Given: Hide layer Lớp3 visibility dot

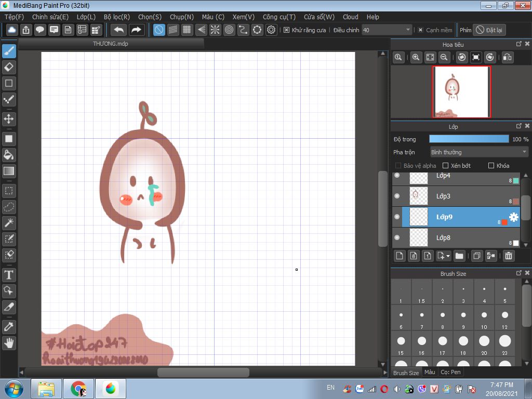Looking at the screenshot, I should [397, 196].
